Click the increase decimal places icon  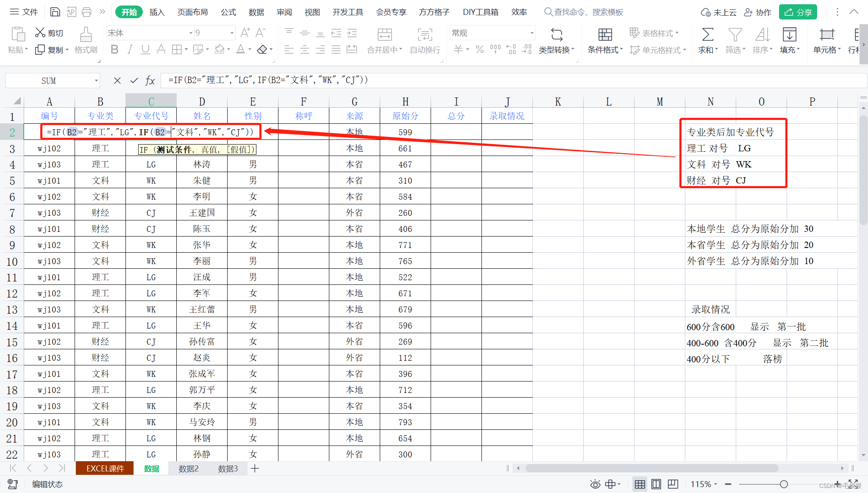511,50
